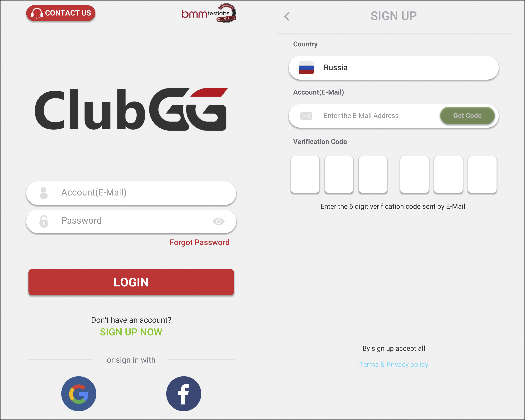Focus the Account(E-Mail) login field

click(x=131, y=193)
